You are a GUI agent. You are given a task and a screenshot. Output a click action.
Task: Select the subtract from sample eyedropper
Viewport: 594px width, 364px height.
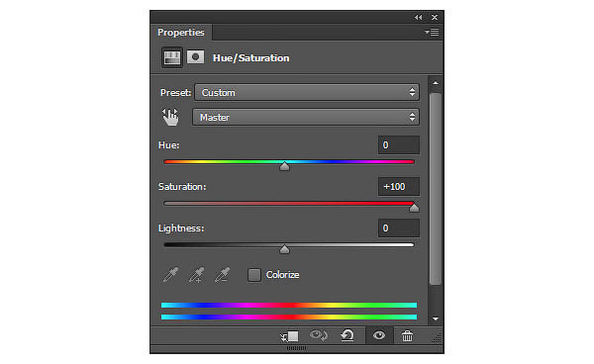click(223, 275)
